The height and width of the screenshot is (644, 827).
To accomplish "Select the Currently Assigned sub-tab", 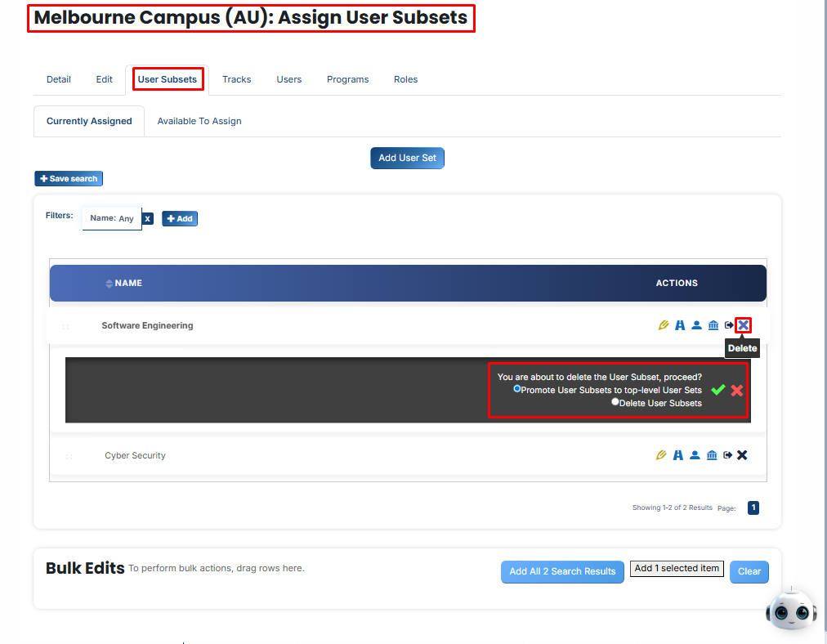I will click(89, 121).
